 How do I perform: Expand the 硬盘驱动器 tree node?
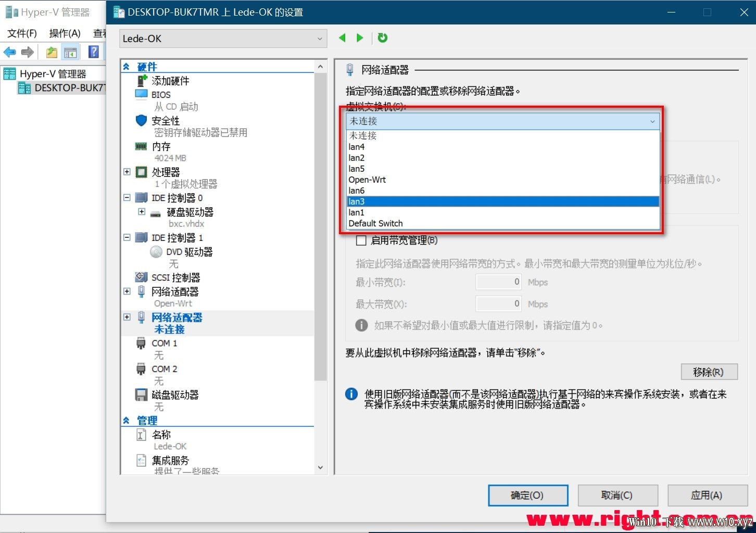(x=142, y=211)
